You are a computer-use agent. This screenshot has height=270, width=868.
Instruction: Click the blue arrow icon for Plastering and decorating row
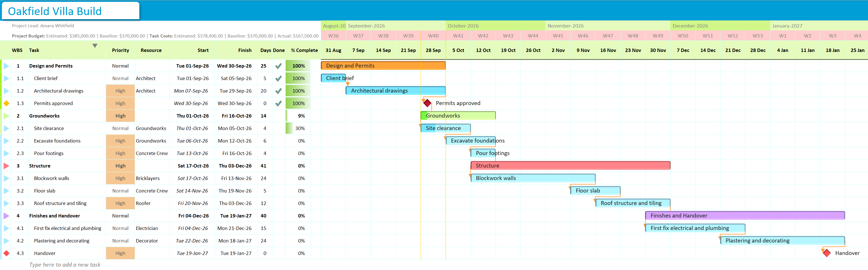[7, 241]
